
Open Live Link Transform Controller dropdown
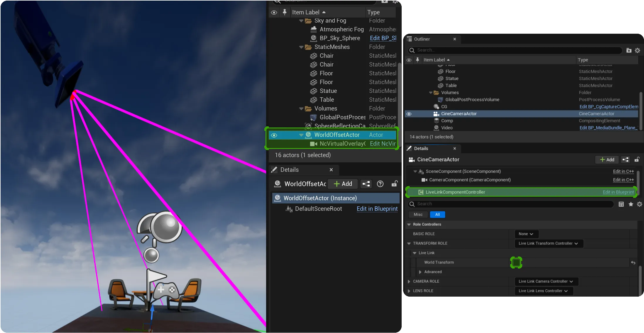coord(549,243)
